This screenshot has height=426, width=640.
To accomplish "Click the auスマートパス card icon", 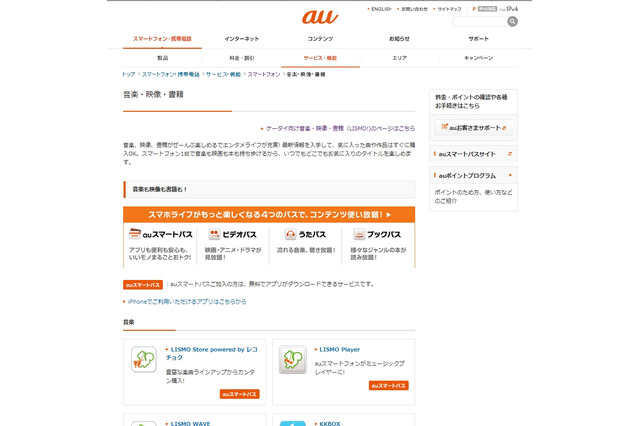I will pyautogui.click(x=135, y=234).
